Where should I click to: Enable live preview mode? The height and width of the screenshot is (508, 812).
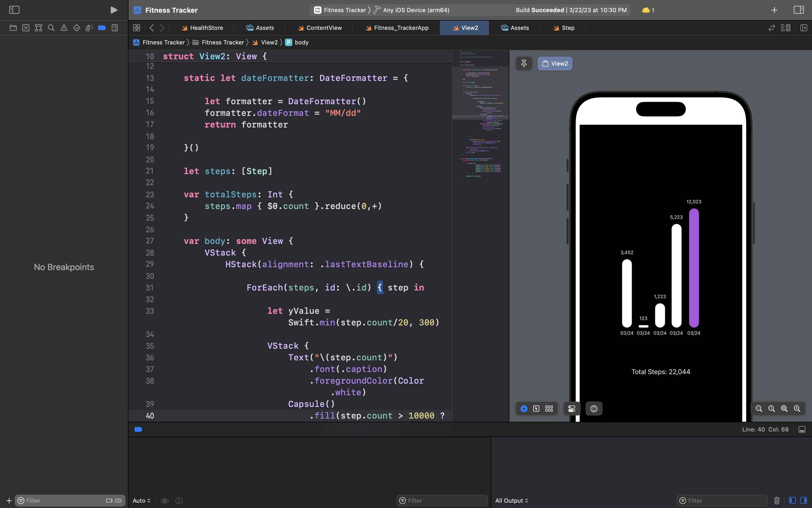pyautogui.click(x=524, y=409)
